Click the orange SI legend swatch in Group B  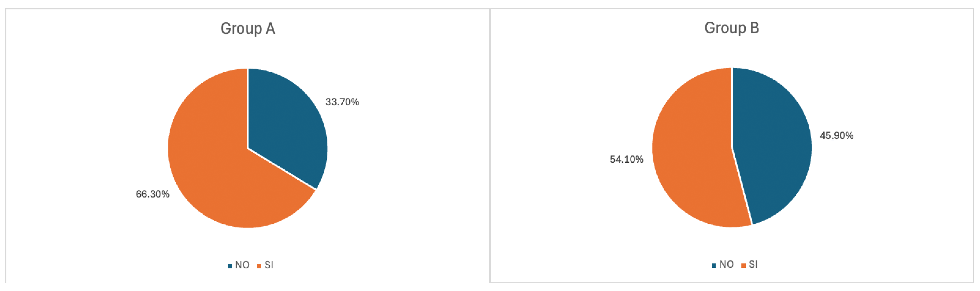pyautogui.click(x=743, y=265)
